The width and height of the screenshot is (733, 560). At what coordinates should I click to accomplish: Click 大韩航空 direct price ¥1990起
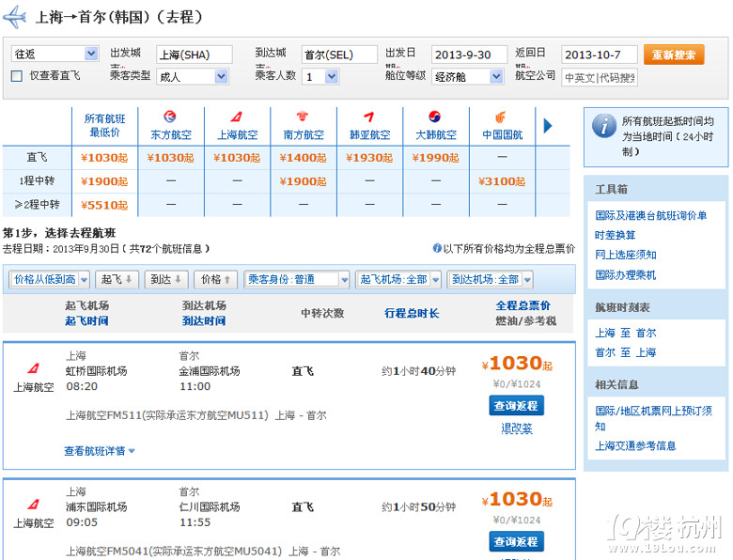(x=435, y=158)
